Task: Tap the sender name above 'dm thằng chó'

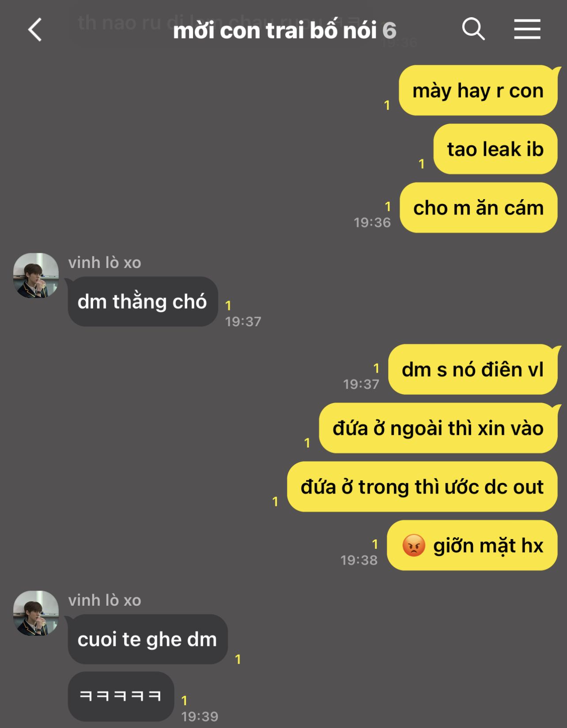Action: [105, 263]
